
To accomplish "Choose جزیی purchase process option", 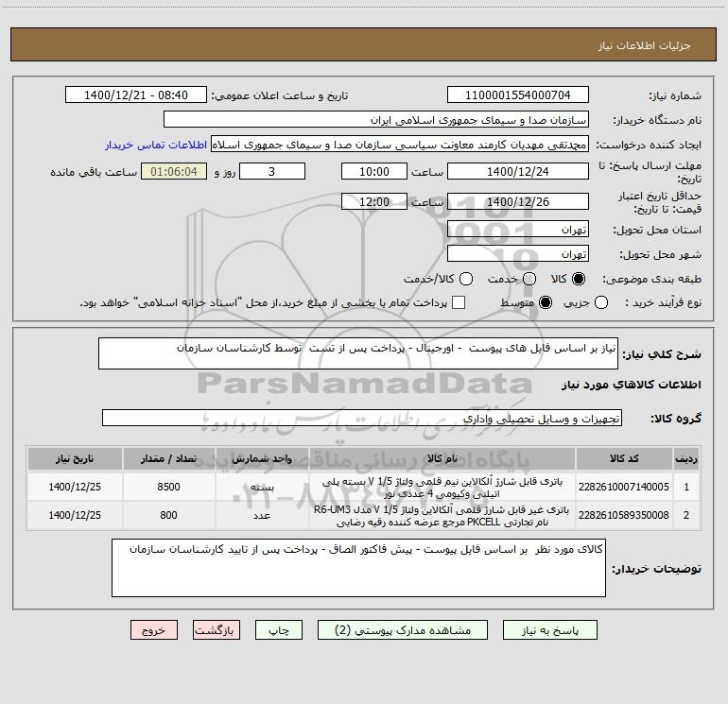I will click(x=601, y=302).
